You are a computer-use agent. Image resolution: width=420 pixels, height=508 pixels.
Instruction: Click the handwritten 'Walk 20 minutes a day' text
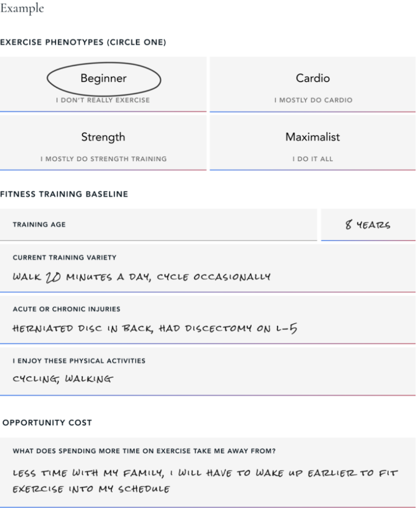point(141,277)
